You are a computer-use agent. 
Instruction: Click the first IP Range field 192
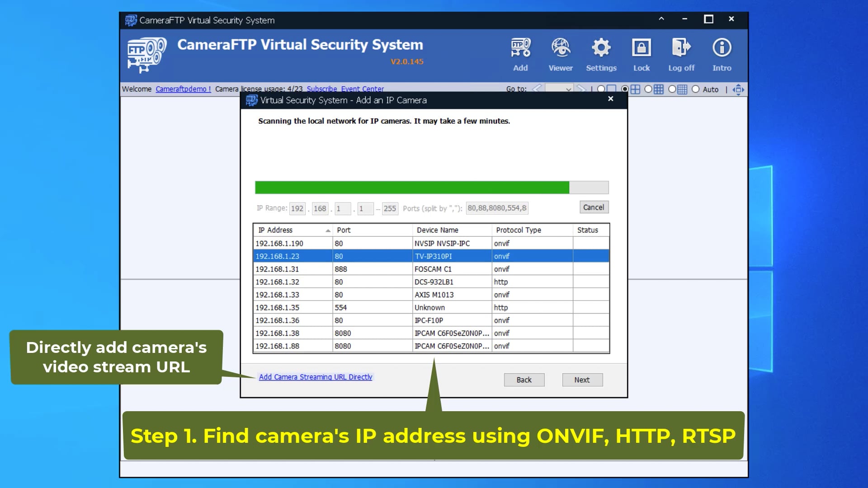pos(297,208)
